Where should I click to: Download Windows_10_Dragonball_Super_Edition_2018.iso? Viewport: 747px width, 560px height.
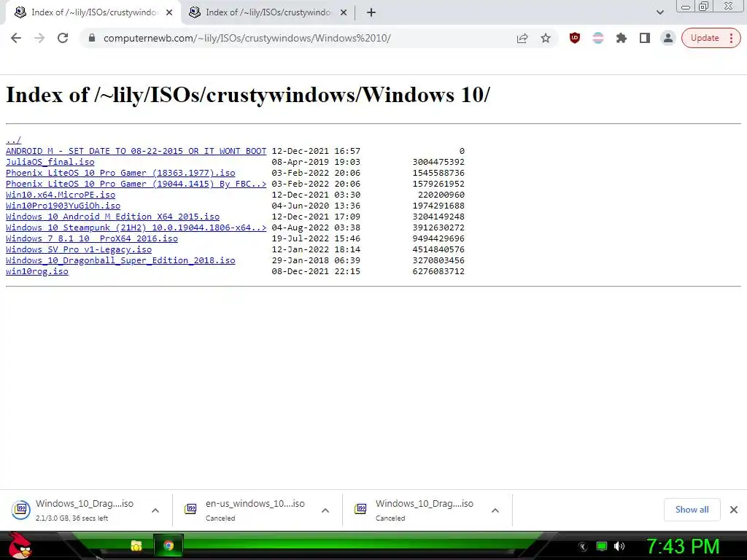point(120,260)
